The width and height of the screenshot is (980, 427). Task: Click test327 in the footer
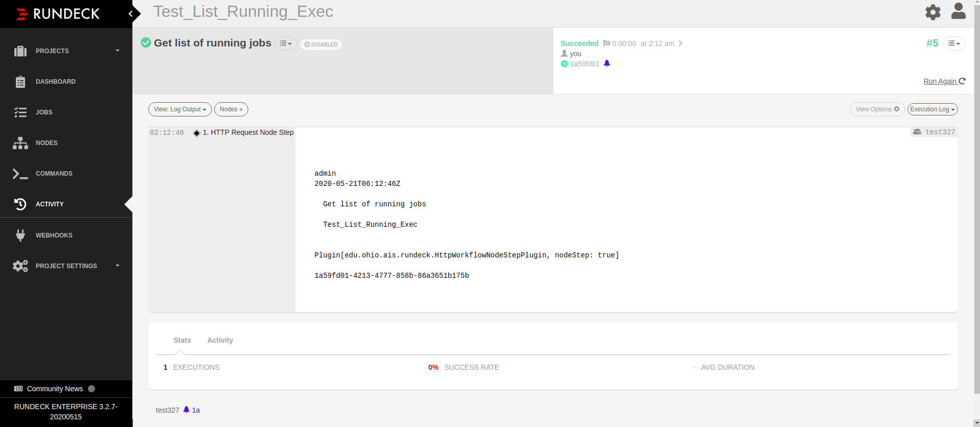coord(168,410)
